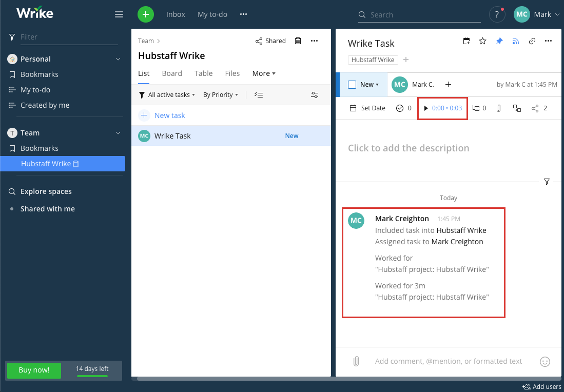
Task: Open the help question mark icon
Action: point(497,14)
